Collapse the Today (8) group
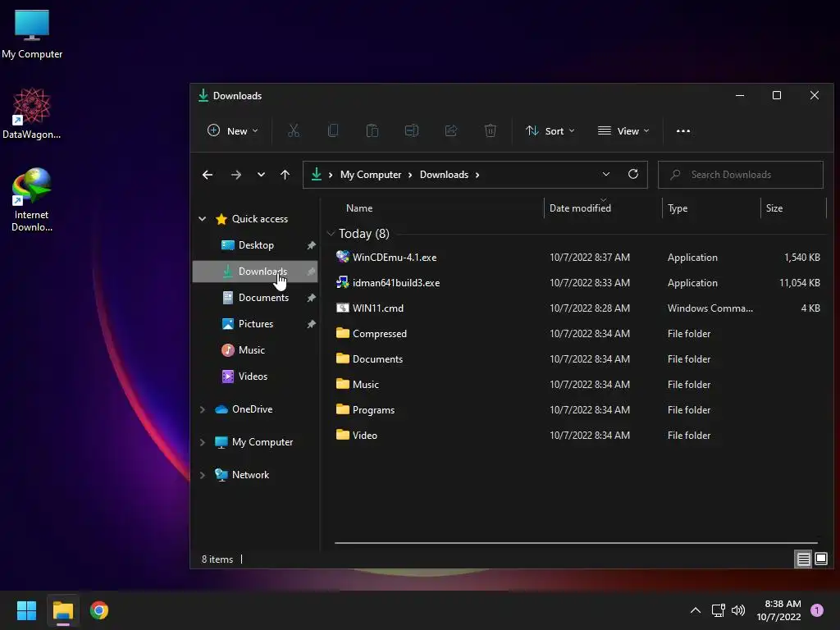Viewport: 840px width, 630px height. point(331,234)
